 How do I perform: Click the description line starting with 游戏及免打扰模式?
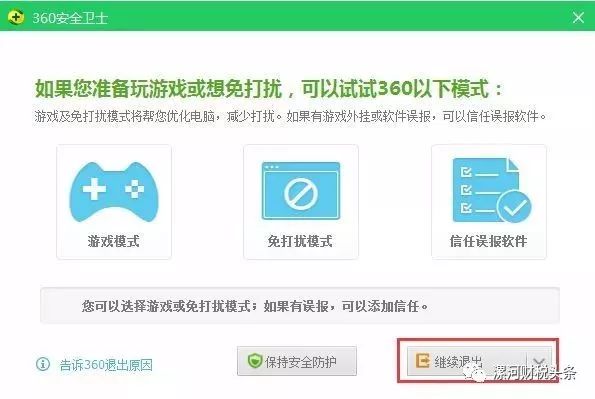tap(290, 116)
